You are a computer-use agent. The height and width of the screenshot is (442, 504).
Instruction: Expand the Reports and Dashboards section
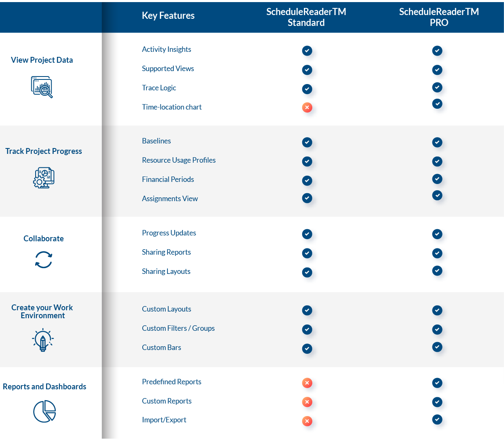coord(44,386)
